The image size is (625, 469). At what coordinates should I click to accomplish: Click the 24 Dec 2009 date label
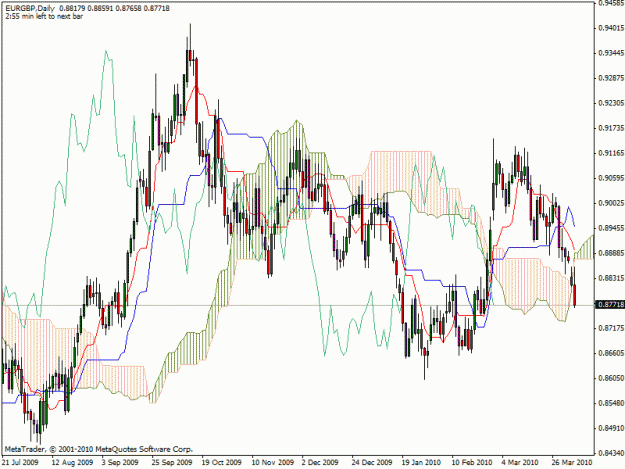pos(372,463)
